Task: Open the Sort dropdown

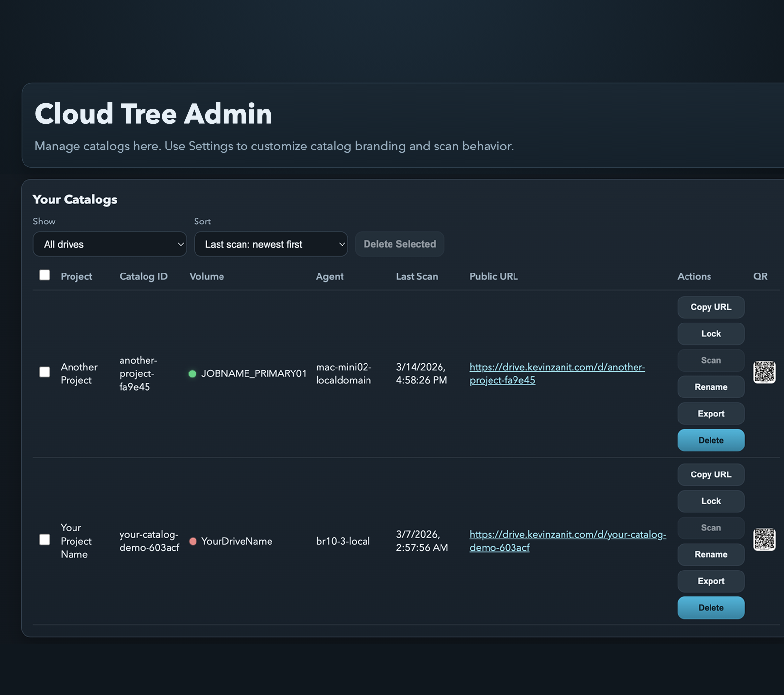Action: pos(270,244)
